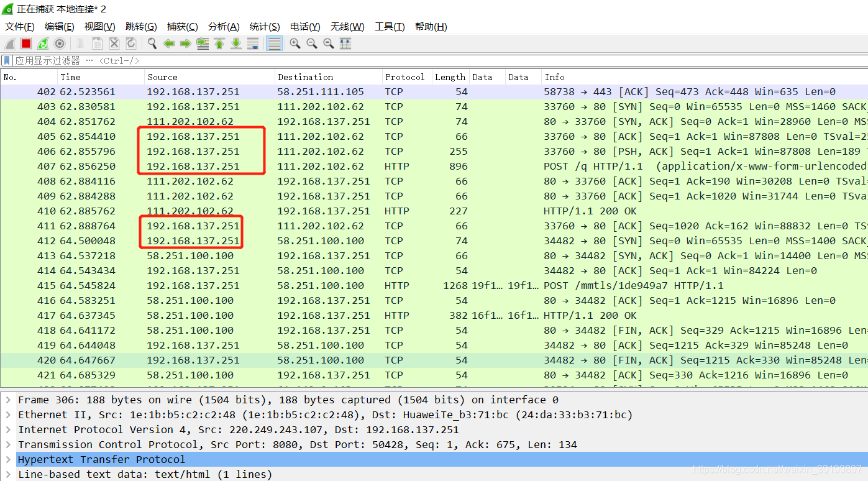Select packet 415 POST /mmtls/1de949a7

[x=434, y=286]
